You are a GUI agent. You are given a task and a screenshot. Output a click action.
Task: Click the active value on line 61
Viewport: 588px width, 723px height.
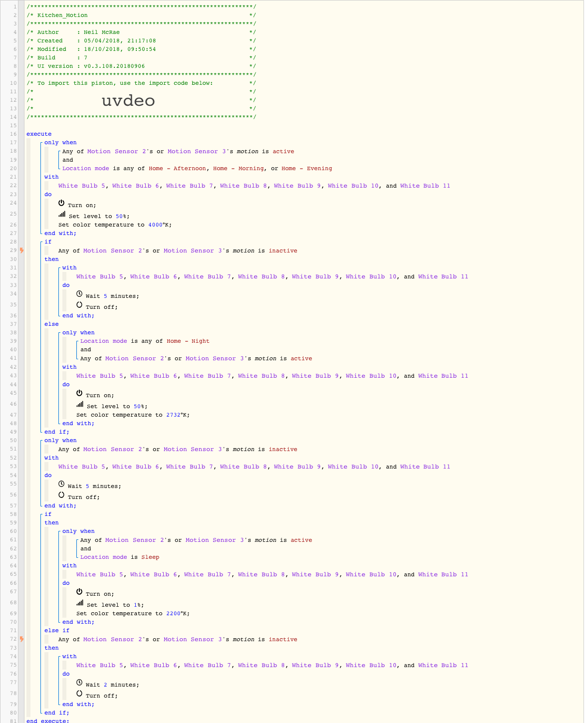click(x=301, y=540)
